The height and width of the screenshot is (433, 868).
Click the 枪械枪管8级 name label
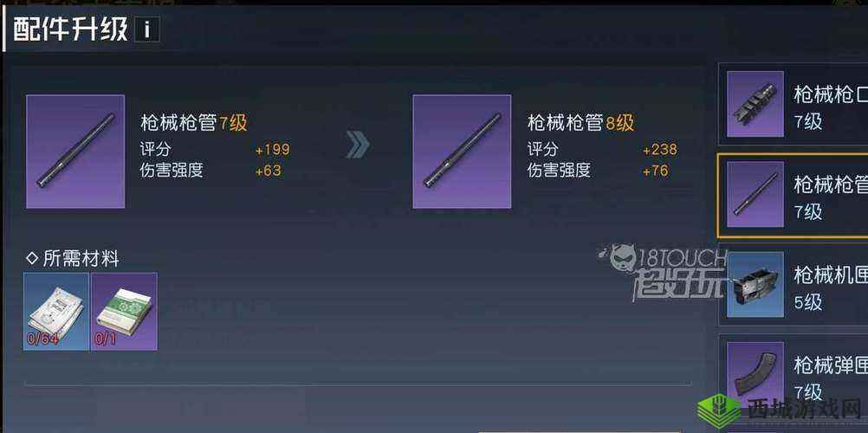click(x=580, y=122)
